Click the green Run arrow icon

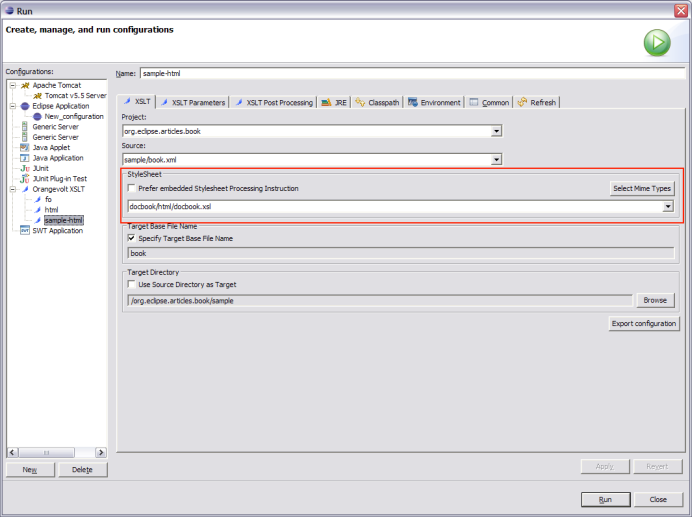[x=657, y=43]
